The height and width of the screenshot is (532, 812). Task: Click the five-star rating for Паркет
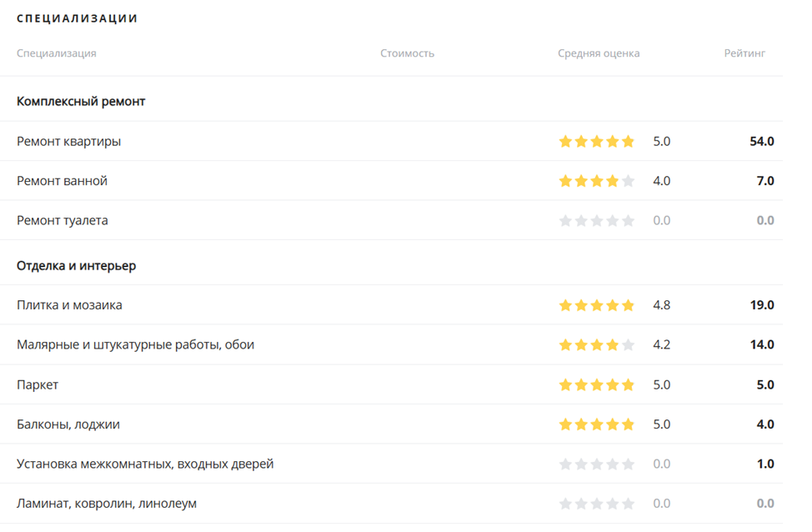coord(596,385)
